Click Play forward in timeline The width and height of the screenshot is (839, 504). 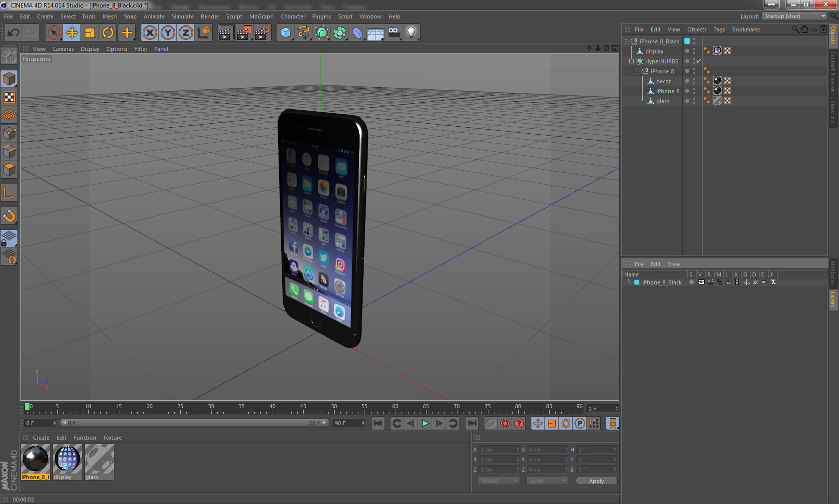click(x=425, y=423)
